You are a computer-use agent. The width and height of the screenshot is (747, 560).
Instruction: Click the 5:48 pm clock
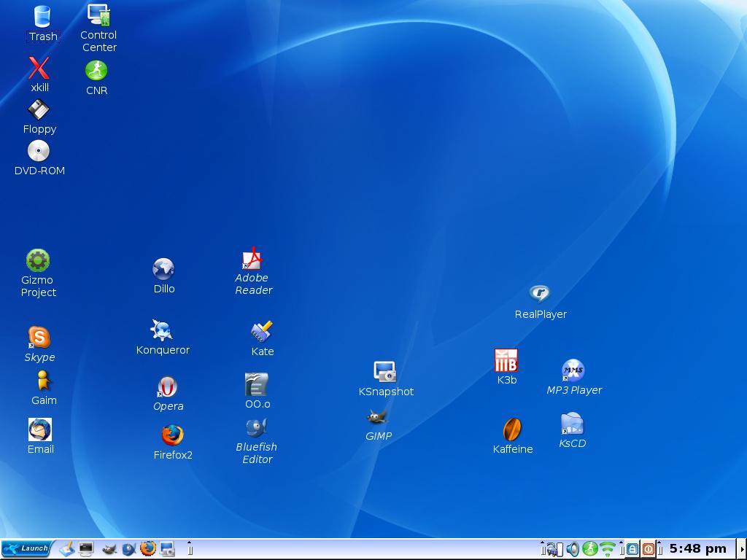pyautogui.click(x=697, y=548)
